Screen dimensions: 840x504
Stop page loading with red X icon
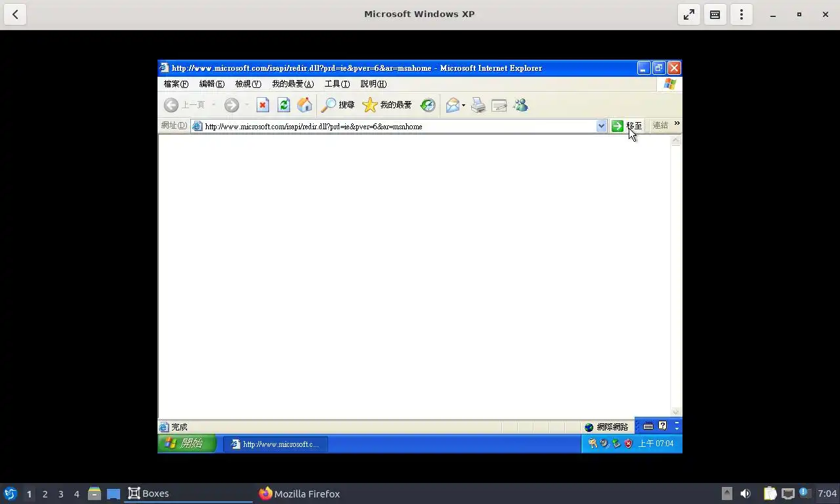pyautogui.click(x=262, y=105)
